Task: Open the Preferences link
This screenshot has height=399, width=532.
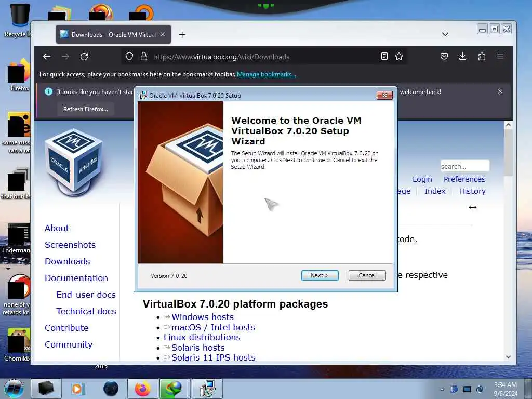Action: [464, 179]
